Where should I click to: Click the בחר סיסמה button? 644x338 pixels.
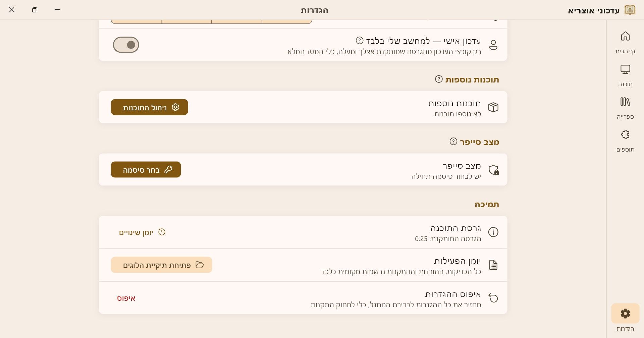point(146,170)
